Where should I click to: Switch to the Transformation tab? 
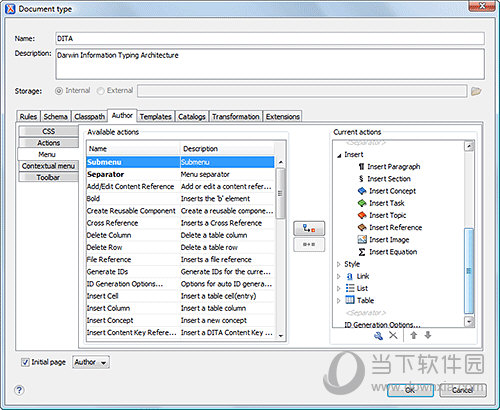coord(236,117)
